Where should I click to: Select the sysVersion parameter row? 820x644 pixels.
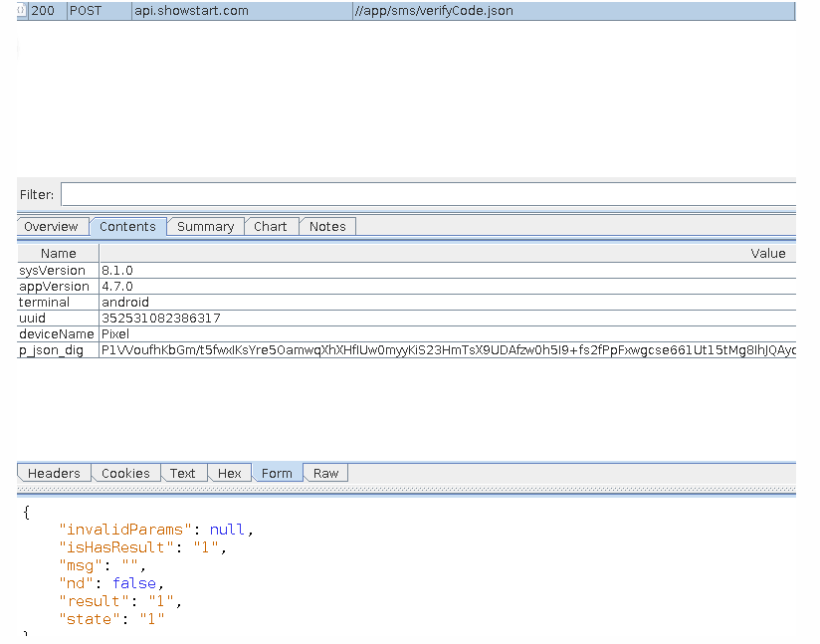click(406, 271)
